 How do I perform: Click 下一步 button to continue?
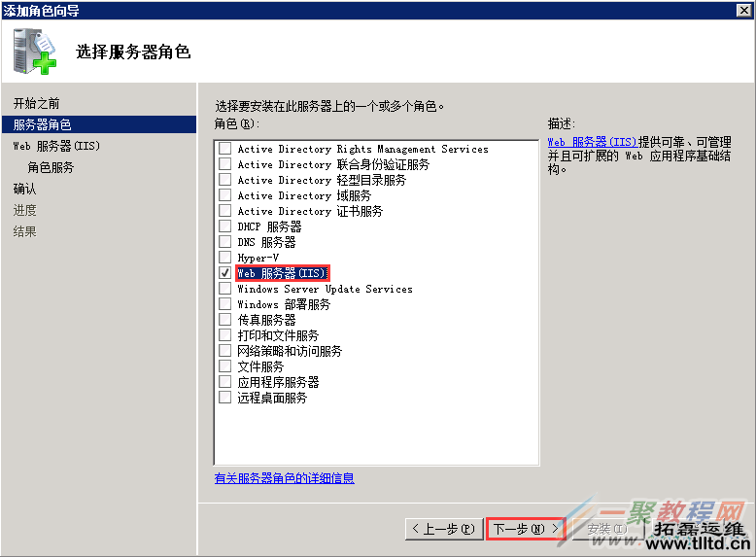[x=525, y=529]
